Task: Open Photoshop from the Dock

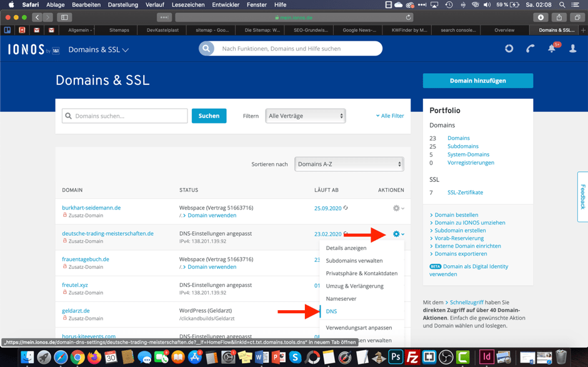Action: click(x=396, y=357)
